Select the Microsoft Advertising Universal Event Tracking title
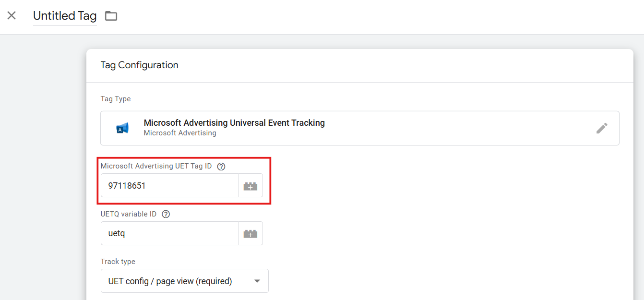Image resolution: width=644 pixels, height=300 pixels. [234, 123]
